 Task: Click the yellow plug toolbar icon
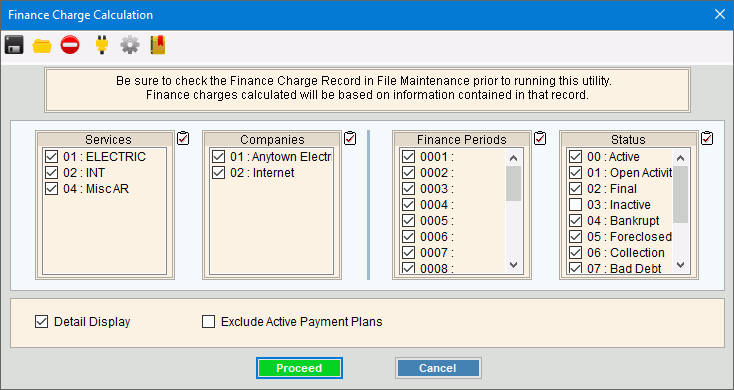click(x=102, y=45)
